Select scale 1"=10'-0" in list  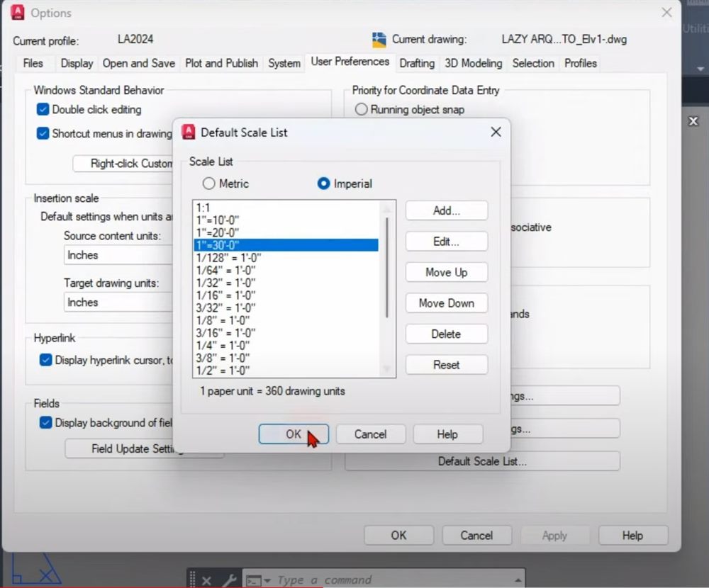click(x=286, y=220)
